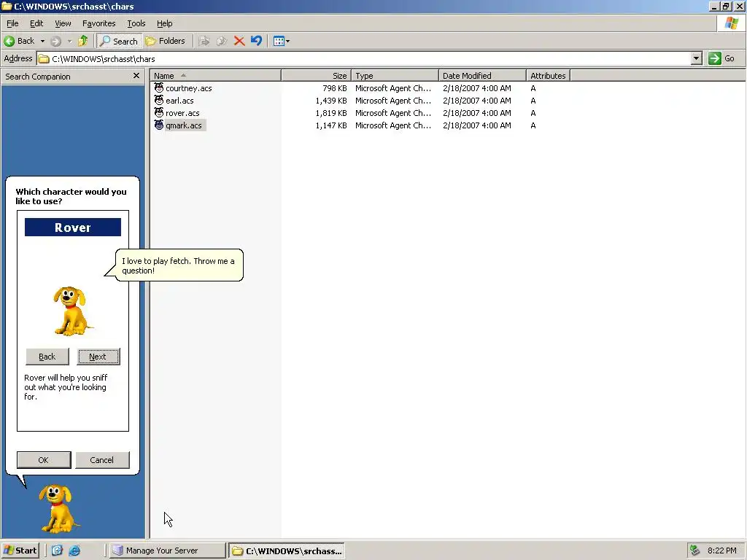Select the rover.acs file icon
The height and width of the screenshot is (560, 747).
click(x=159, y=112)
